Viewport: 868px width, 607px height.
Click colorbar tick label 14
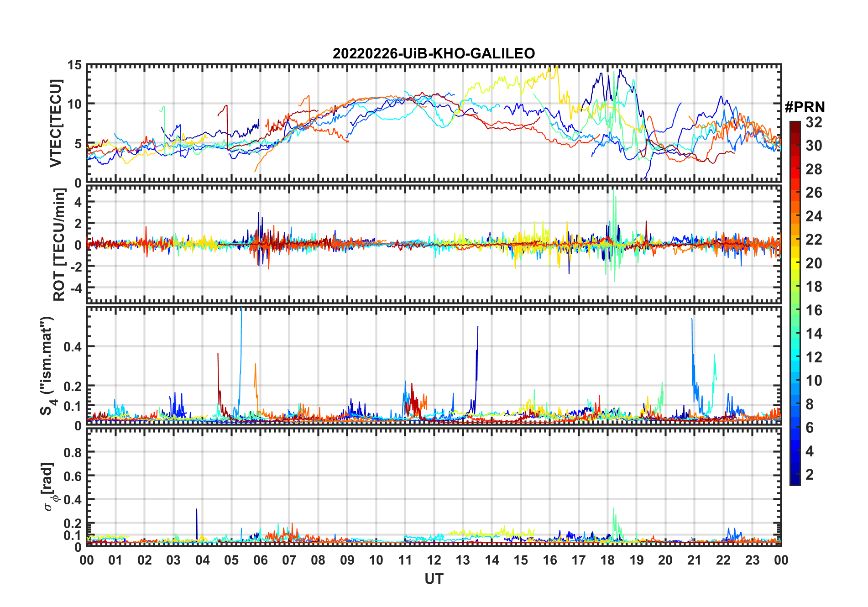(814, 334)
